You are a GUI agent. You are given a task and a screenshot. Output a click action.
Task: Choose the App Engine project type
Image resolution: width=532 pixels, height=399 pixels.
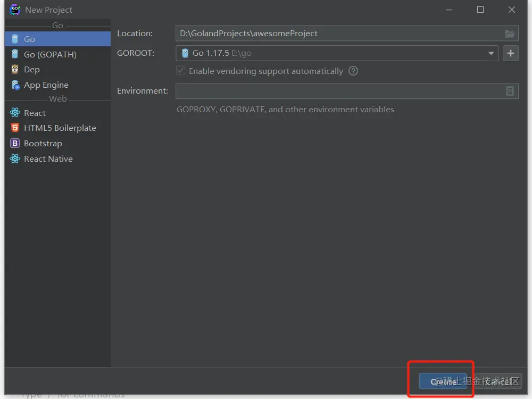tap(57, 85)
